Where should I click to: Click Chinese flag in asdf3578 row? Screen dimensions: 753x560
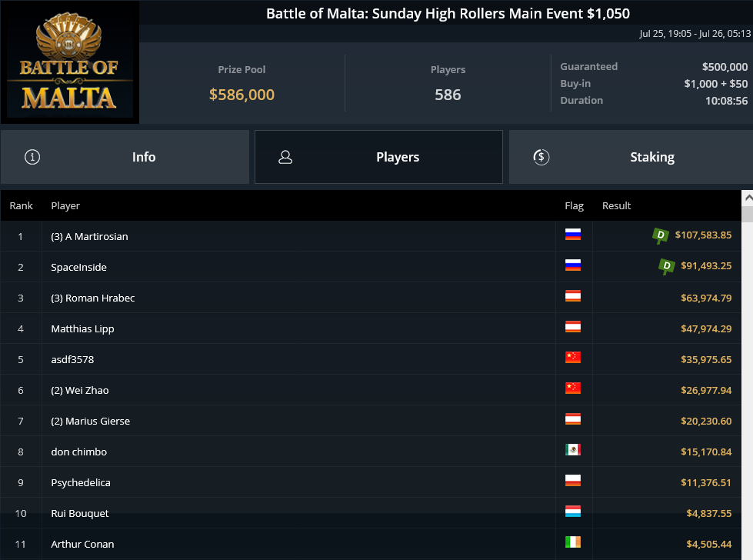(x=573, y=358)
